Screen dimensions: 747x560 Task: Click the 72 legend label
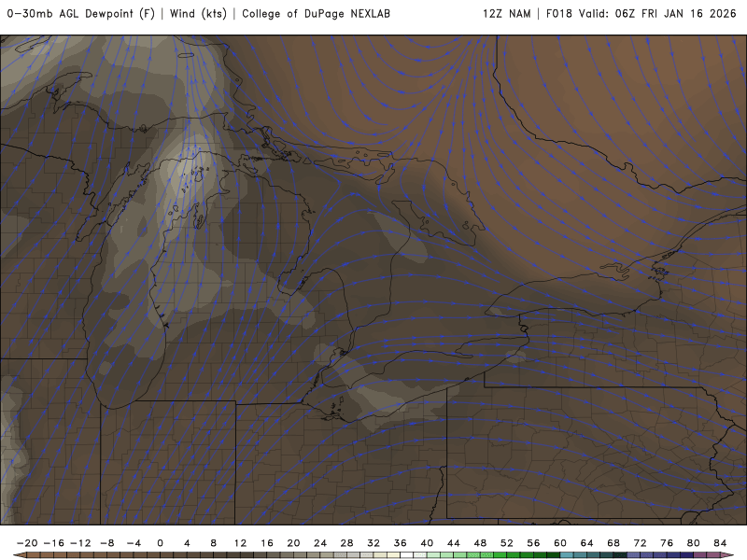[641, 543]
